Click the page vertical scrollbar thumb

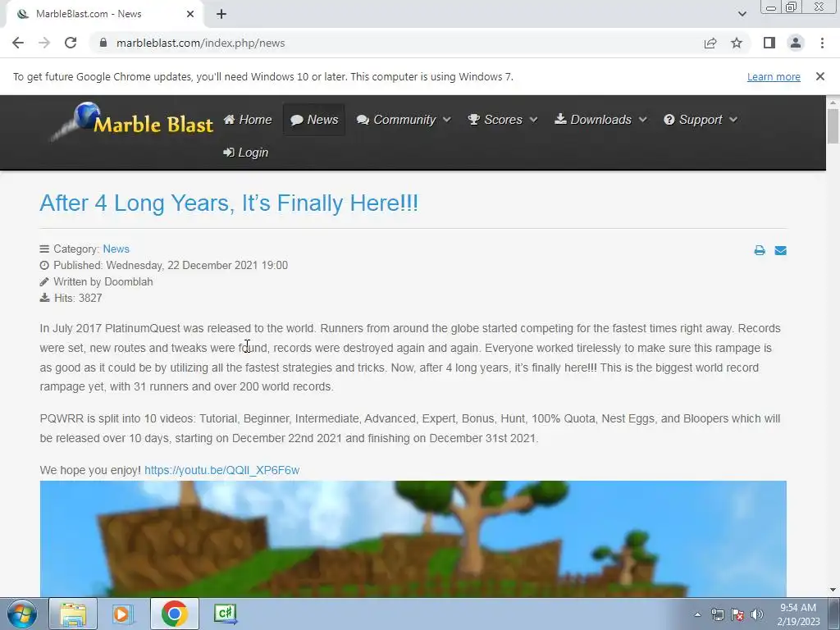833,126
